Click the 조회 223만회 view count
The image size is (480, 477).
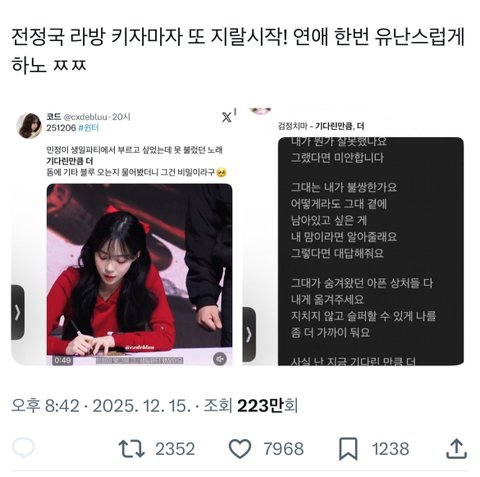pos(251,406)
